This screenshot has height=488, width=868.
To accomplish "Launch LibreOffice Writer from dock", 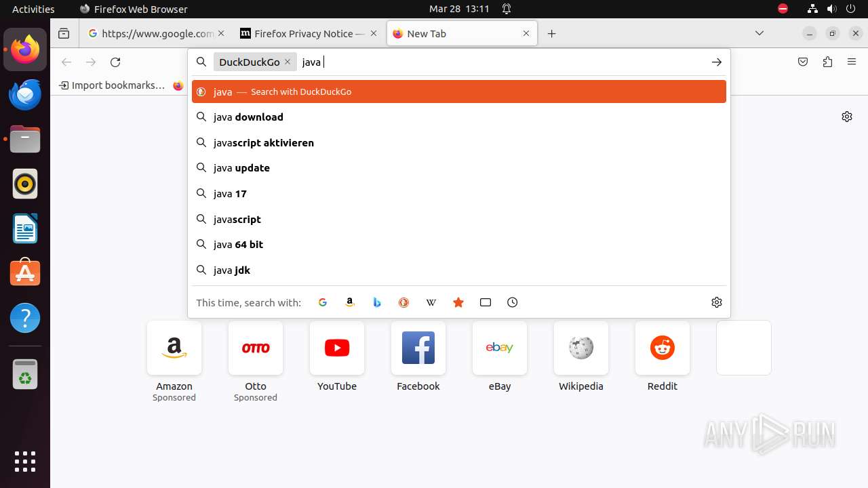I will coord(25,228).
